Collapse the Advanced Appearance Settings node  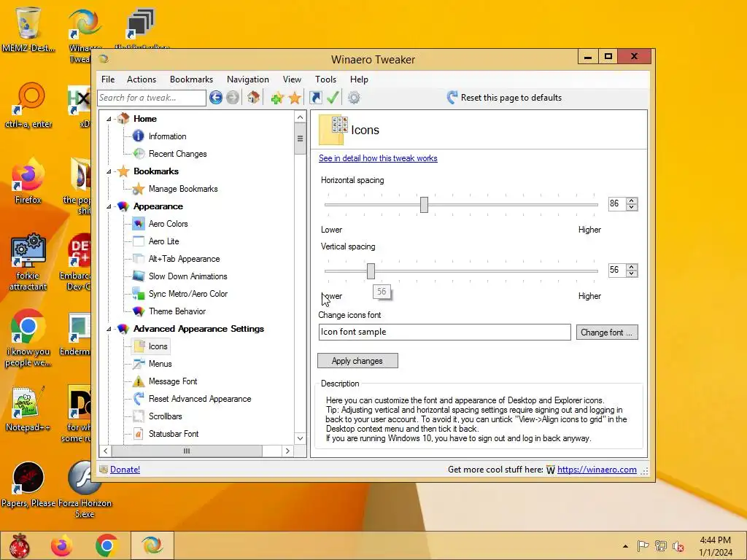click(109, 329)
